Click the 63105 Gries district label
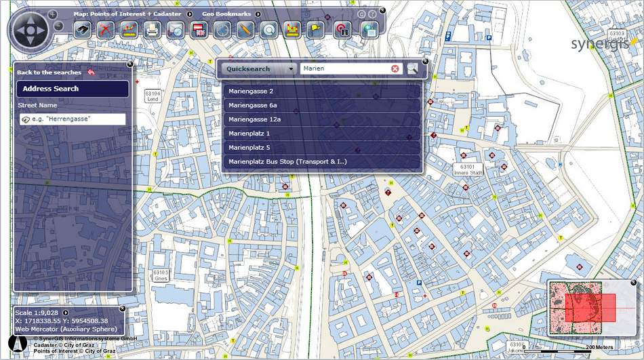The width and height of the screenshot is (644, 360). coord(161,275)
